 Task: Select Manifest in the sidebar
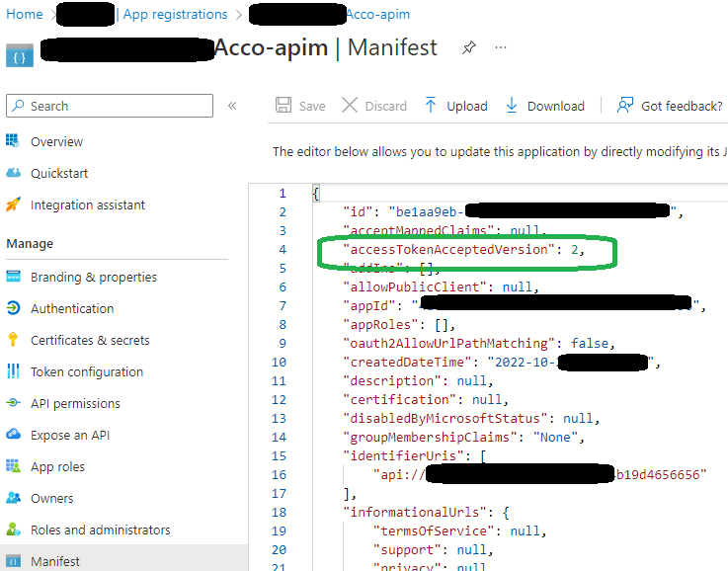55,561
